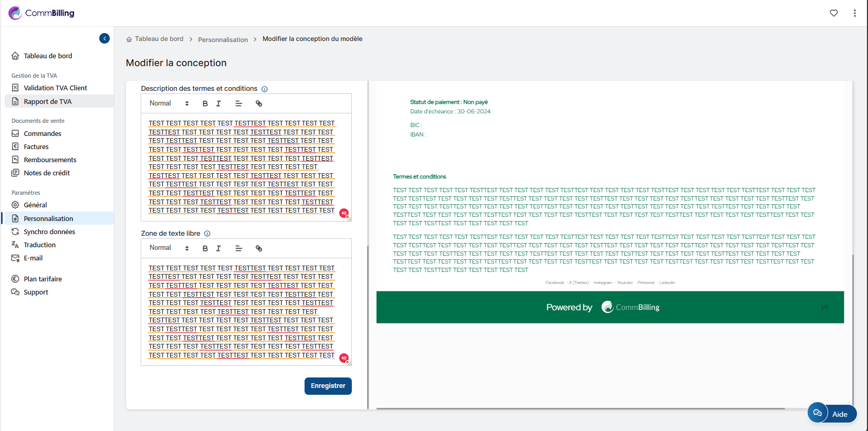Click the Enregistrer button
The image size is (868, 431).
328,386
